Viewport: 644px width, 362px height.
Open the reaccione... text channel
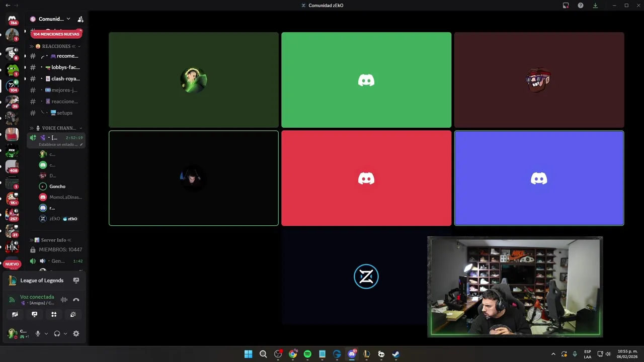(56, 102)
